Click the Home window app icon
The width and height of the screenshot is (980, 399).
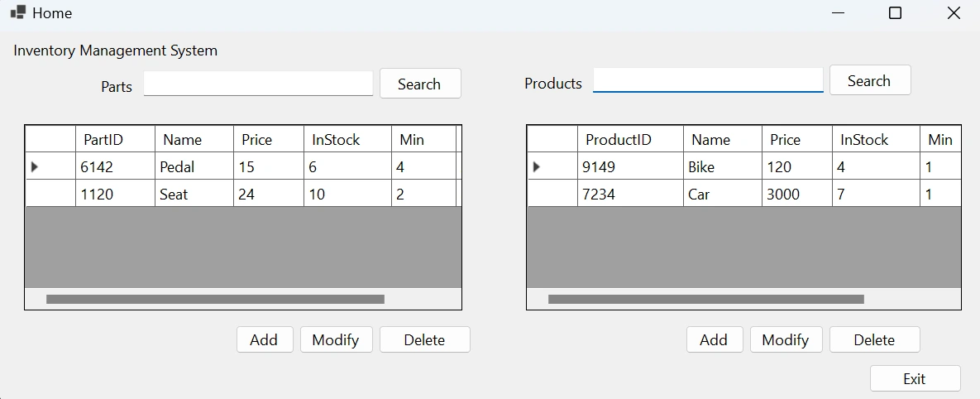coord(18,12)
